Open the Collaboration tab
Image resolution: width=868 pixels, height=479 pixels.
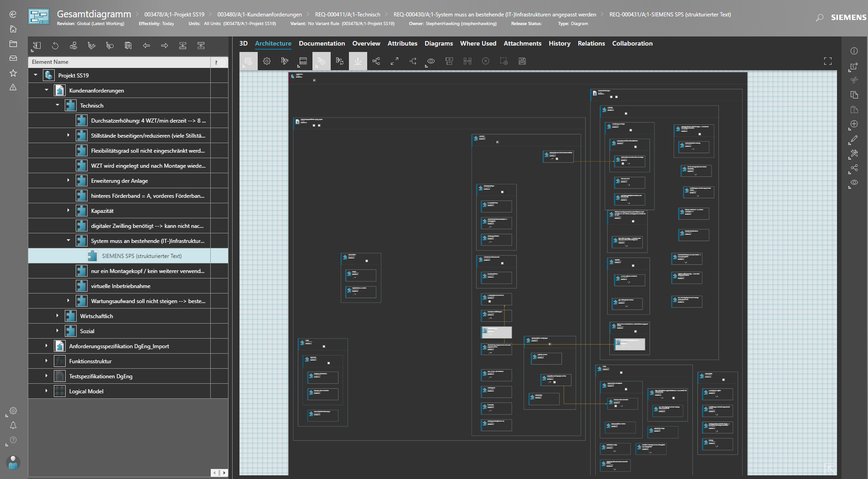[632, 43]
